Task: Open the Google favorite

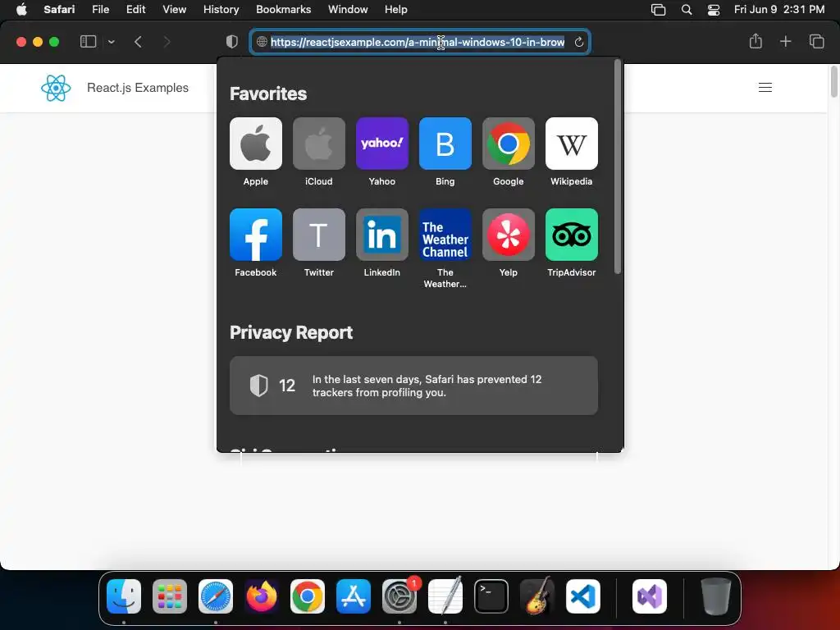Action: (509, 144)
